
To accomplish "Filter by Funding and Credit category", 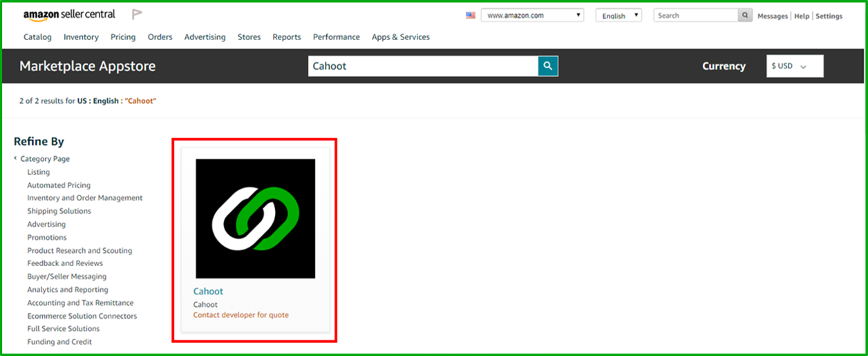I will point(59,342).
